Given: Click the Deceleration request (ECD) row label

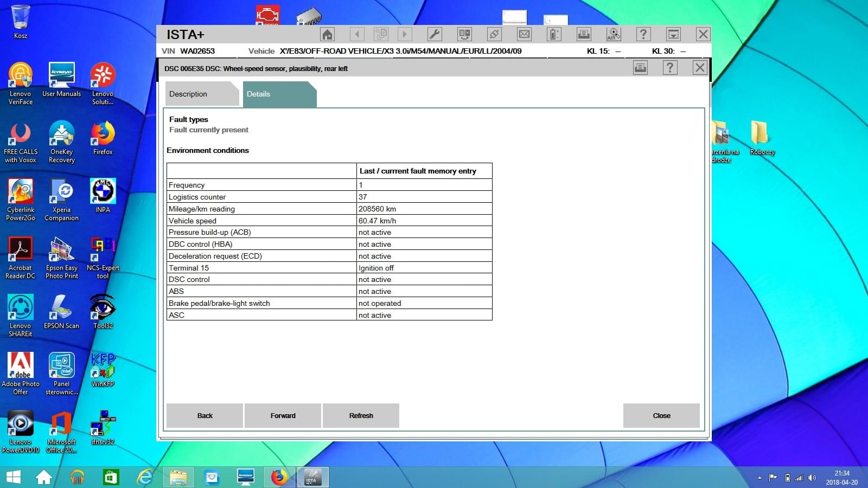Looking at the screenshot, I should coord(215,256).
